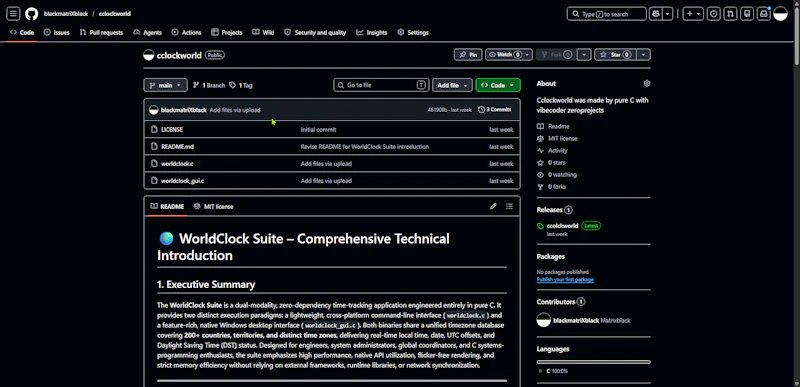800x387 pixels.
Task: Open notifications inbox icon
Action: coord(764,14)
